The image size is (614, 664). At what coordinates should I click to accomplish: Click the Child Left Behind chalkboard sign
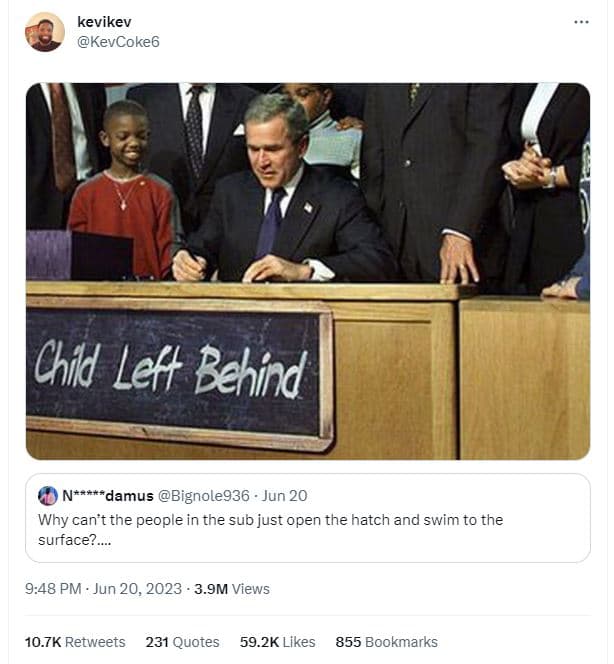point(178,371)
